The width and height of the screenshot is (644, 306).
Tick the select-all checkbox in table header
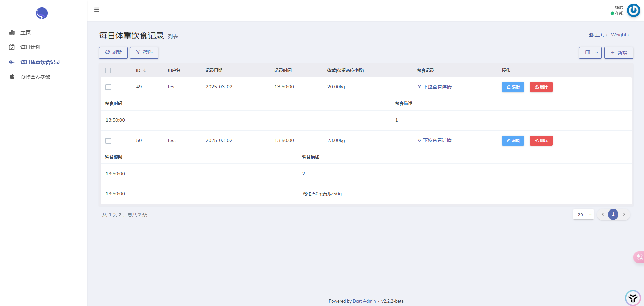pos(108,71)
